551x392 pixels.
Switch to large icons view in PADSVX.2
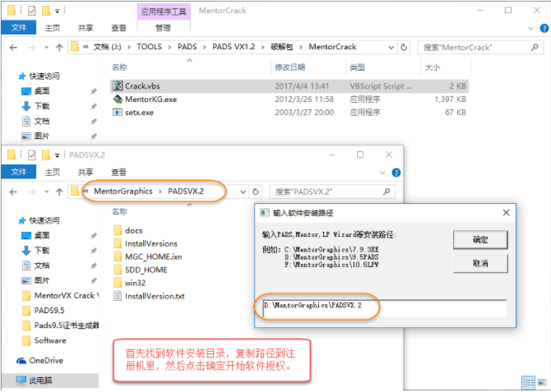pyautogui.click(x=542, y=383)
